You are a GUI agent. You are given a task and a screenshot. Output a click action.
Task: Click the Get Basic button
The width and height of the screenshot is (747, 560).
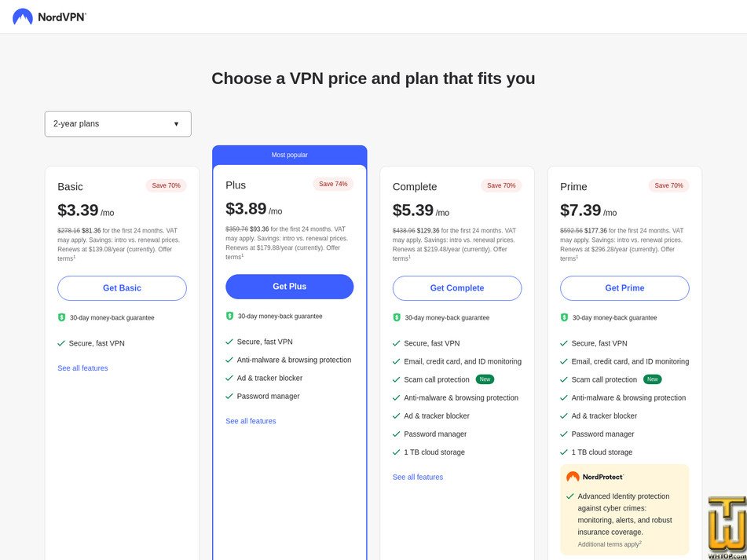click(x=122, y=288)
